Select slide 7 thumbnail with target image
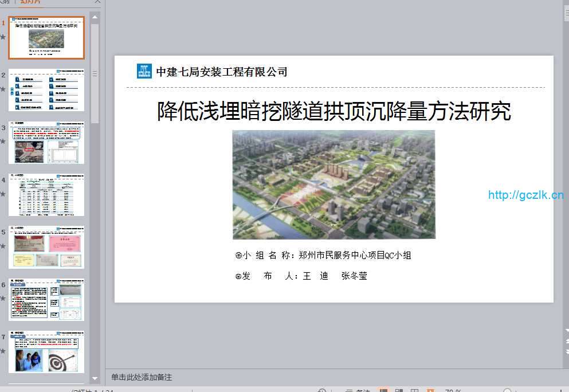This screenshot has height=392, width=569. 46,351
